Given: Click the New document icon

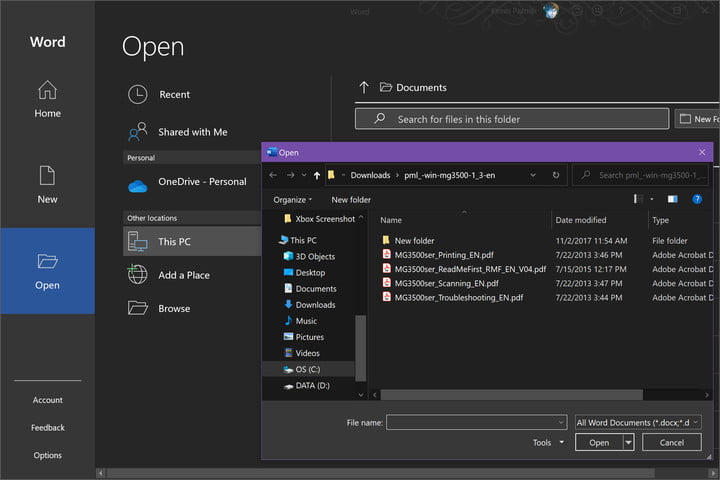Looking at the screenshot, I should (47, 176).
